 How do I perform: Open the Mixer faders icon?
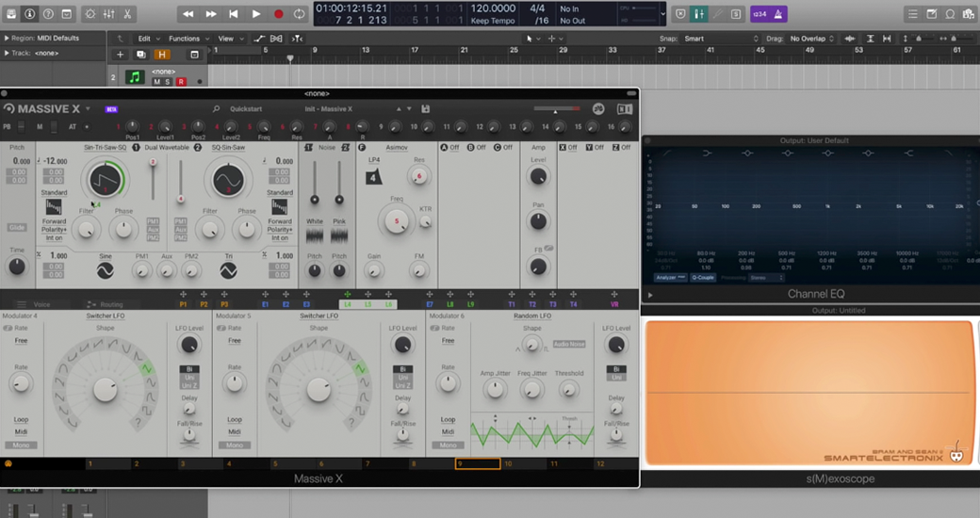(x=108, y=14)
